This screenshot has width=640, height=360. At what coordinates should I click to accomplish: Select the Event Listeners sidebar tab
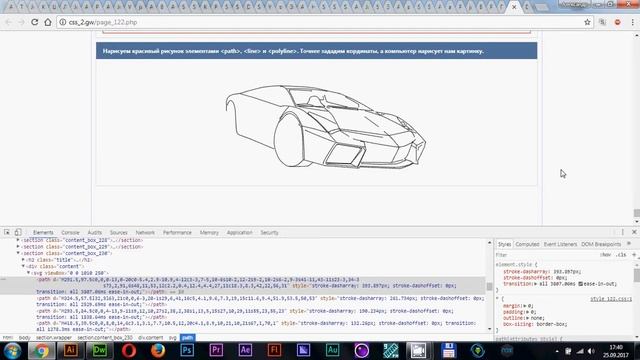coord(560,244)
